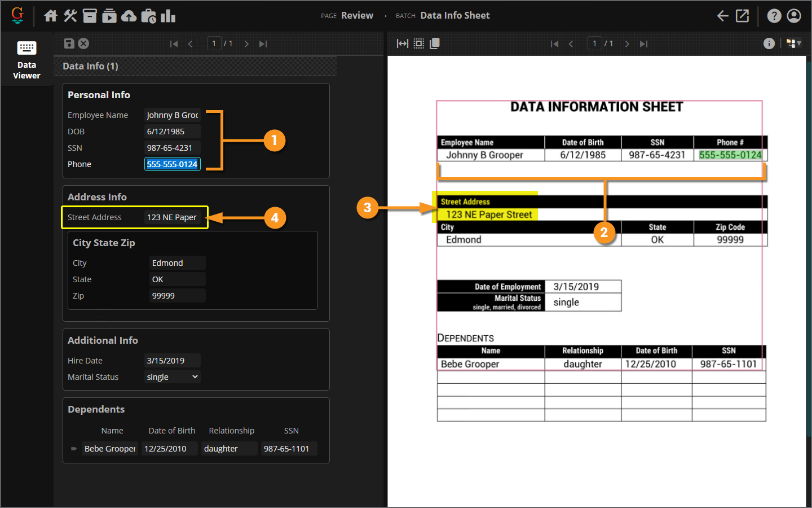Click the back arrow in the header

[723, 16]
